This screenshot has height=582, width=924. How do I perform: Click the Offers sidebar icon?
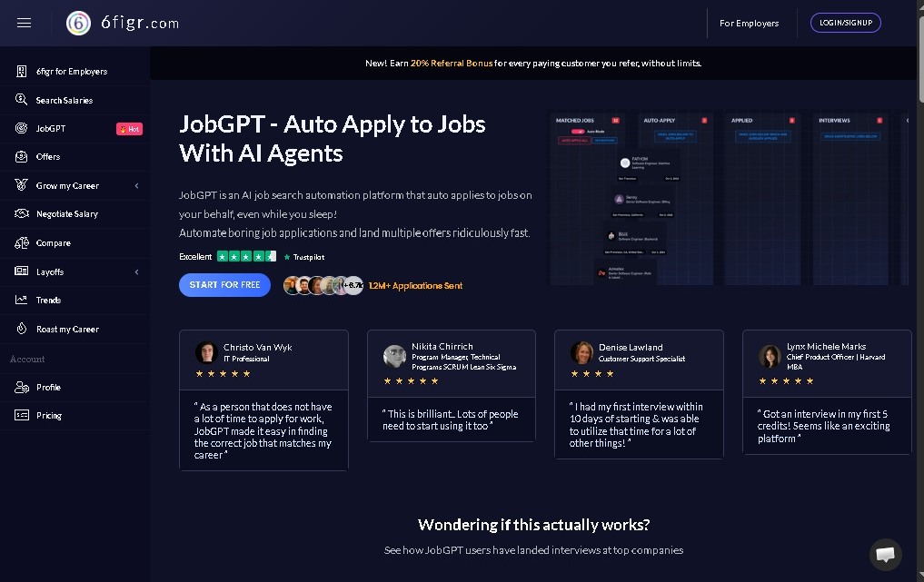(x=21, y=157)
